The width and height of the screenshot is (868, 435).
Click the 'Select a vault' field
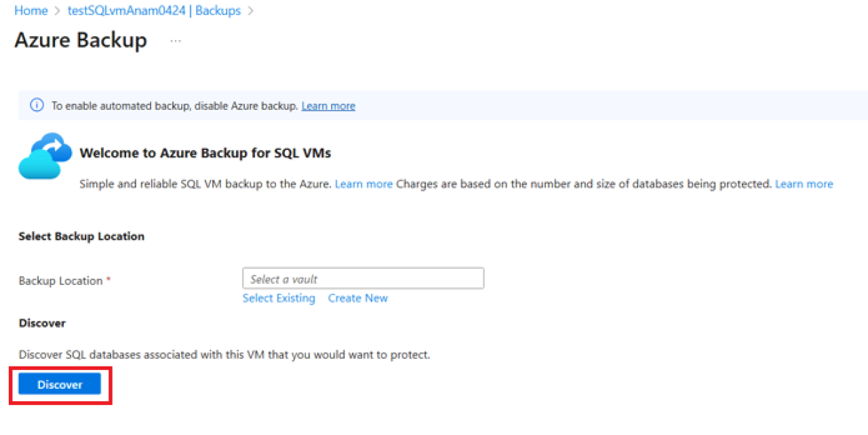click(x=363, y=279)
